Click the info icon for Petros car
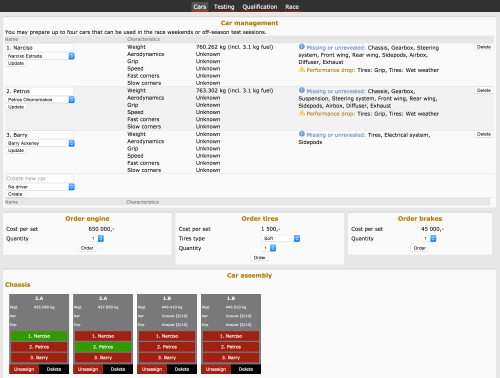Image resolution: width=500 pixels, height=378 pixels. click(x=302, y=90)
